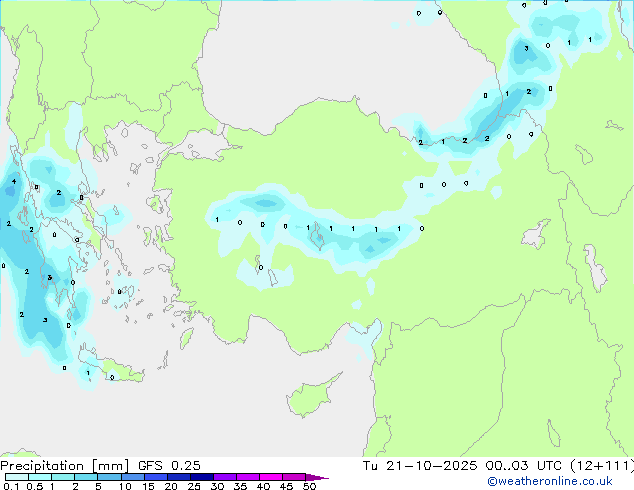This screenshot has height=490, width=634.
Task: Click the 0.5–1 mm legend color swatch
Action: point(40,477)
